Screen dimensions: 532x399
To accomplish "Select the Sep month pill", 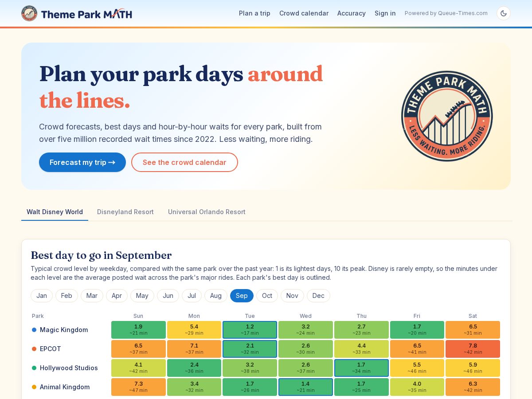I will pos(242,296).
